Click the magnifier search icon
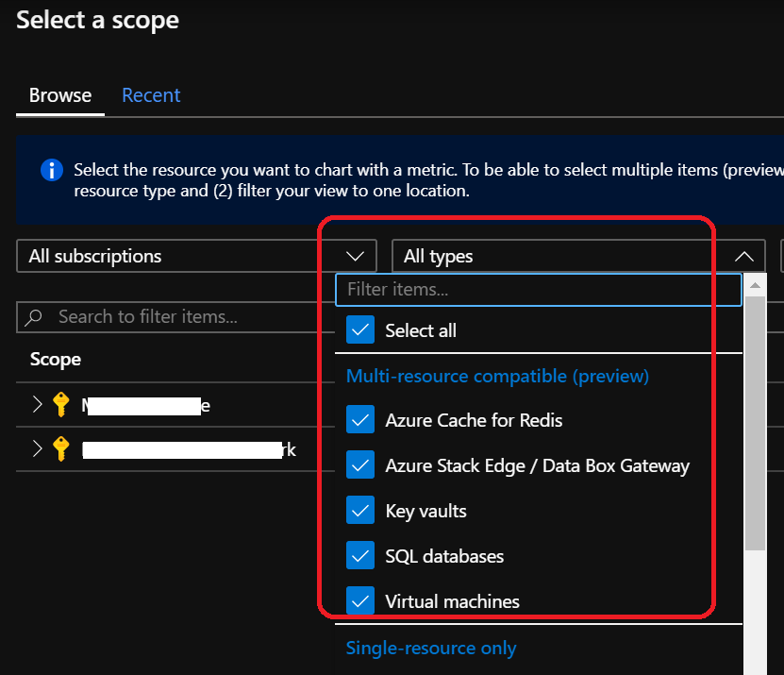This screenshot has width=784, height=675. point(35,317)
